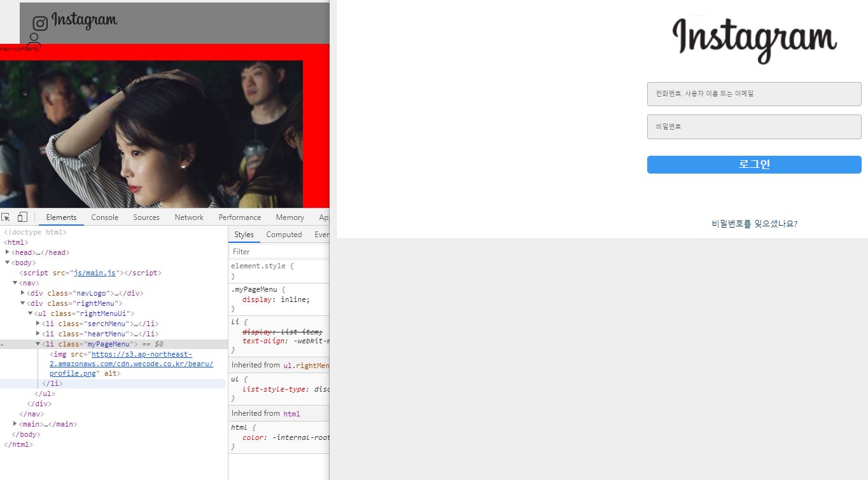This screenshot has width=868, height=480.
Task: Collapse the nav element node
Action: pos(15,283)
